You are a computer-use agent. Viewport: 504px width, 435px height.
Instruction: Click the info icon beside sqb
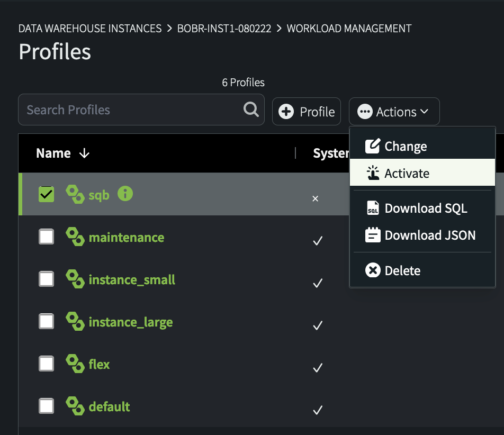[x=125, y=194]
